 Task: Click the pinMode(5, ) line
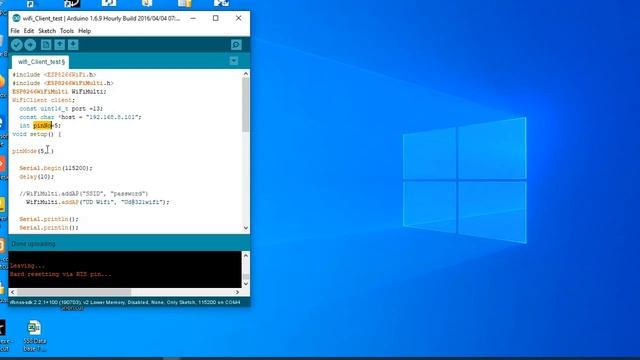coord(33,151)
